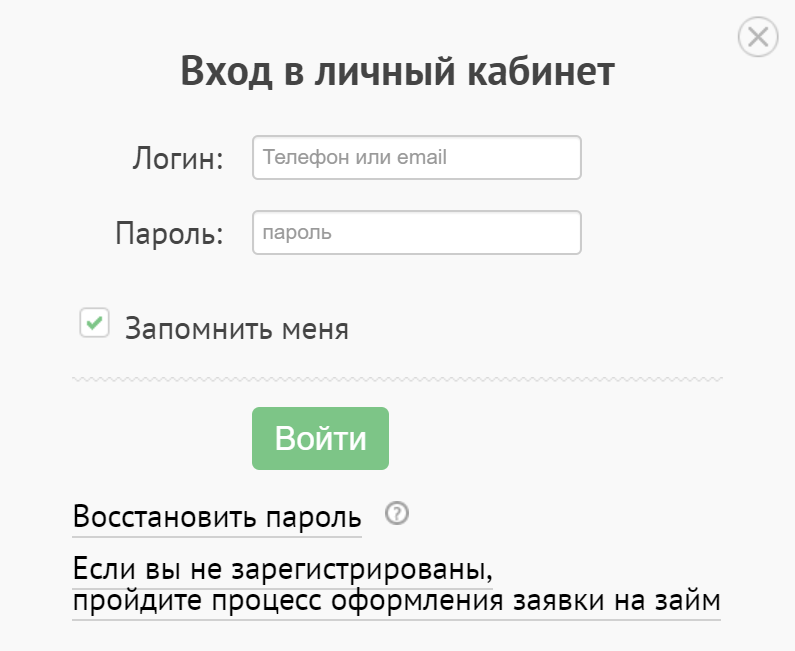Focus the Пароль password field
Viewport: 795px width, 651px height.
(x=416, y=233)
